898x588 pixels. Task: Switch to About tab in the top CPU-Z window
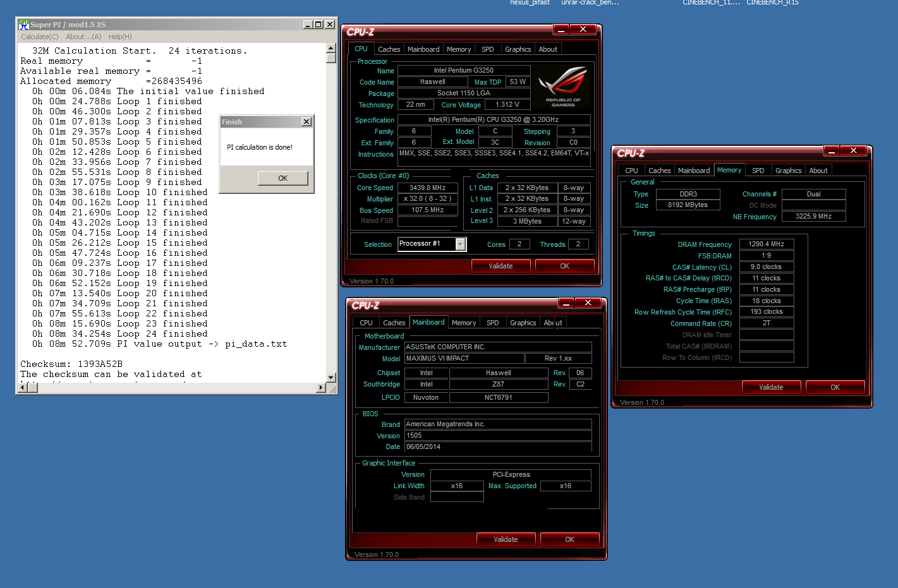point(548,49)
